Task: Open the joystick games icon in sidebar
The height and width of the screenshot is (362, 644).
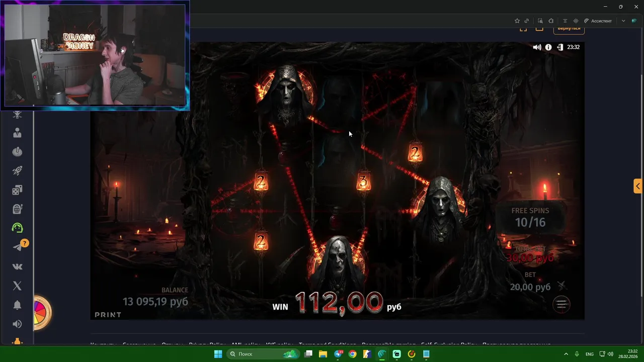Action: point(18,152)
